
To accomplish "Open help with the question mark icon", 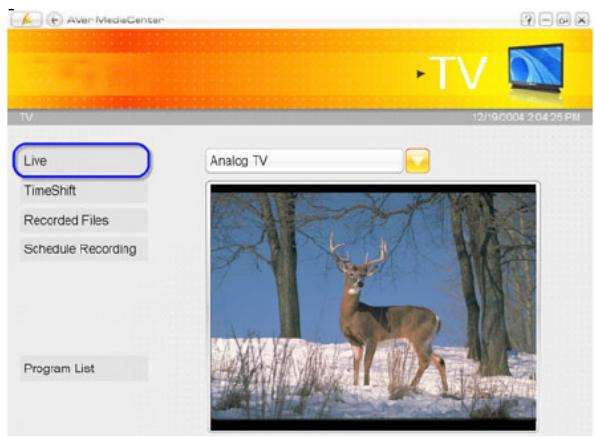I will 528,19.
